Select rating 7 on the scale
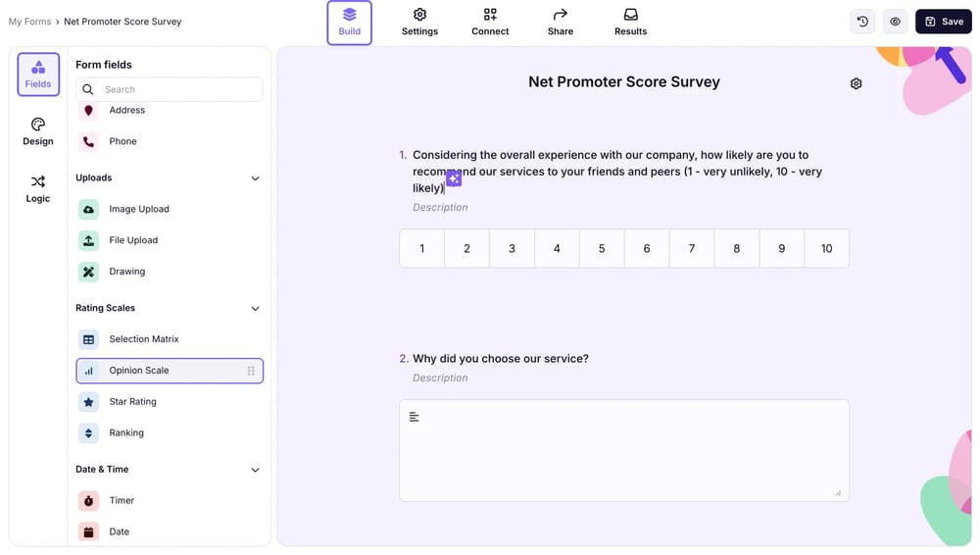980x555 pixels. pyautogui.click(x=692, y=249)
